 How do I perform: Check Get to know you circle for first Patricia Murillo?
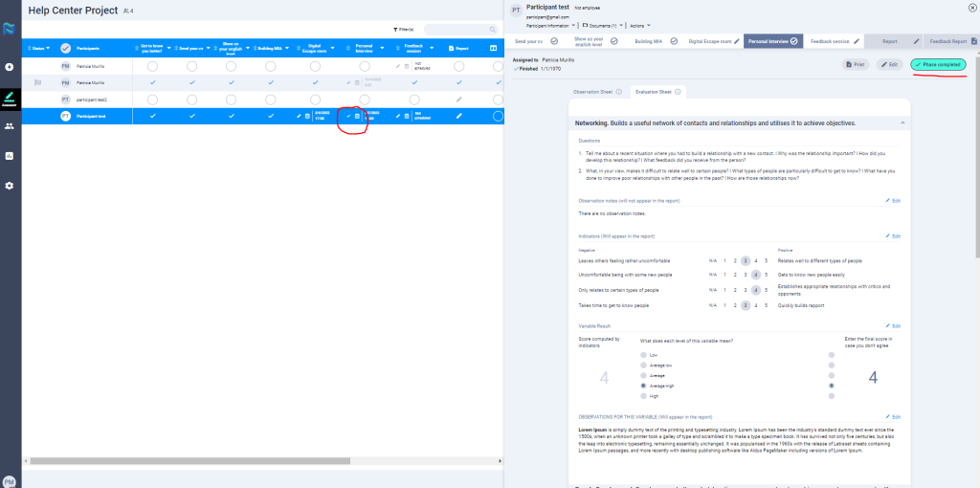(x=152, y=66)
